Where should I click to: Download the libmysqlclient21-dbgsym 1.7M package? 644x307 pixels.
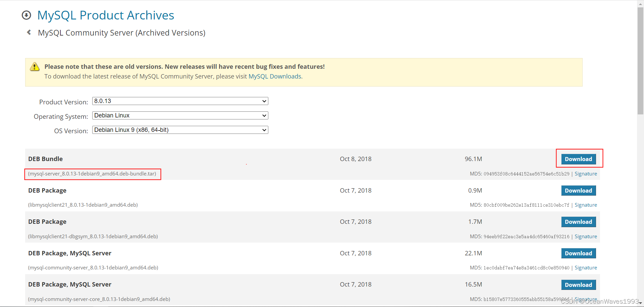click(579, 222)
